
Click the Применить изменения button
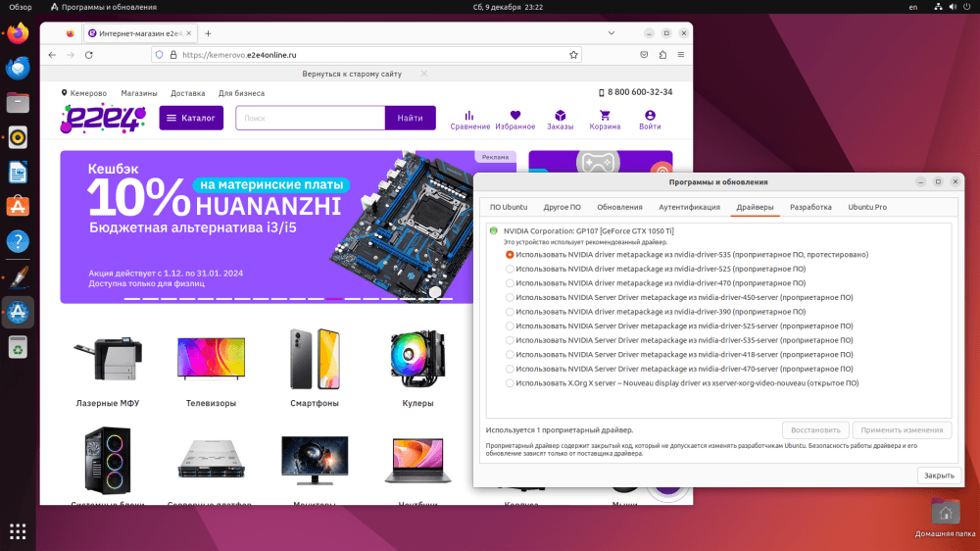(902, 430)
